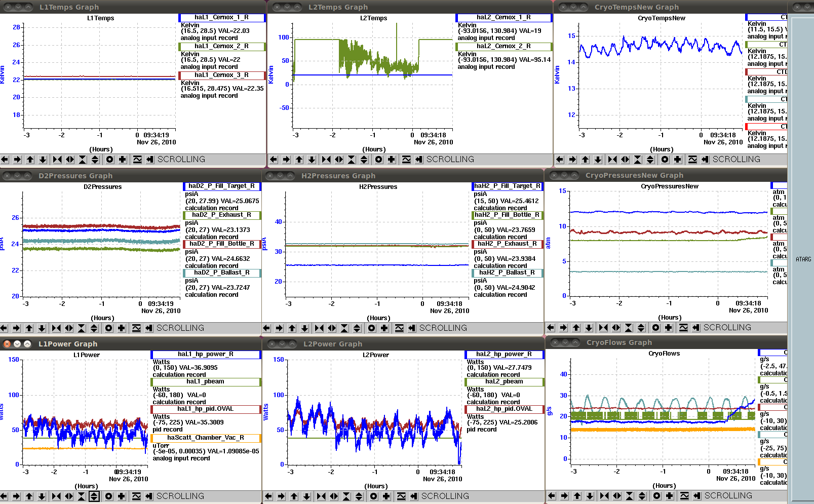This screenshot has height=504, width=814.
Task: Select the haD2_P_Exhaust_R legend entry
Action: [222, 215]
